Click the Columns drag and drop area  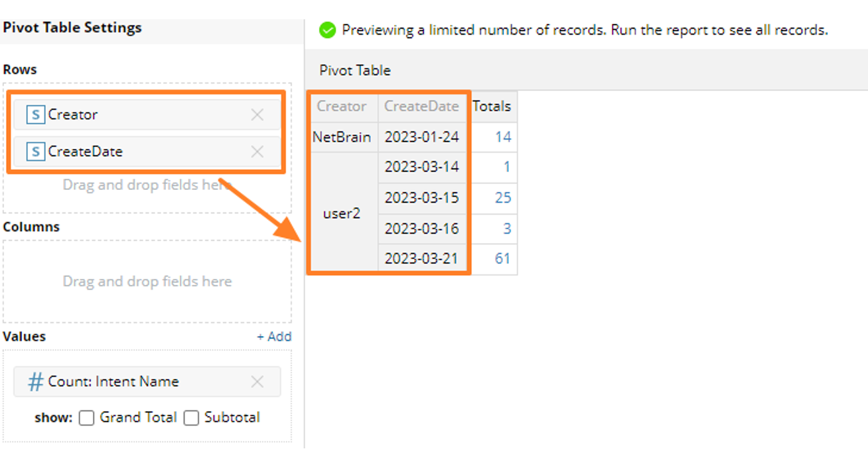click(x=147, y=280)
